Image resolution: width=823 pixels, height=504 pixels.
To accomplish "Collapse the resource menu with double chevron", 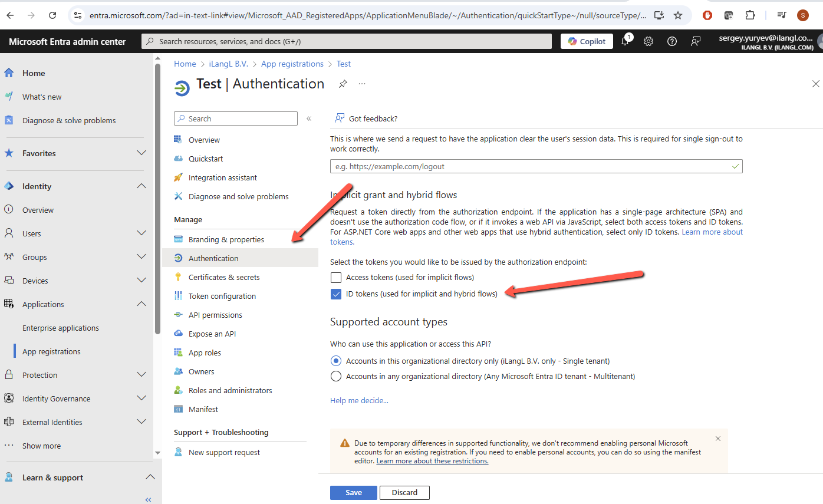I will (309, 118).
